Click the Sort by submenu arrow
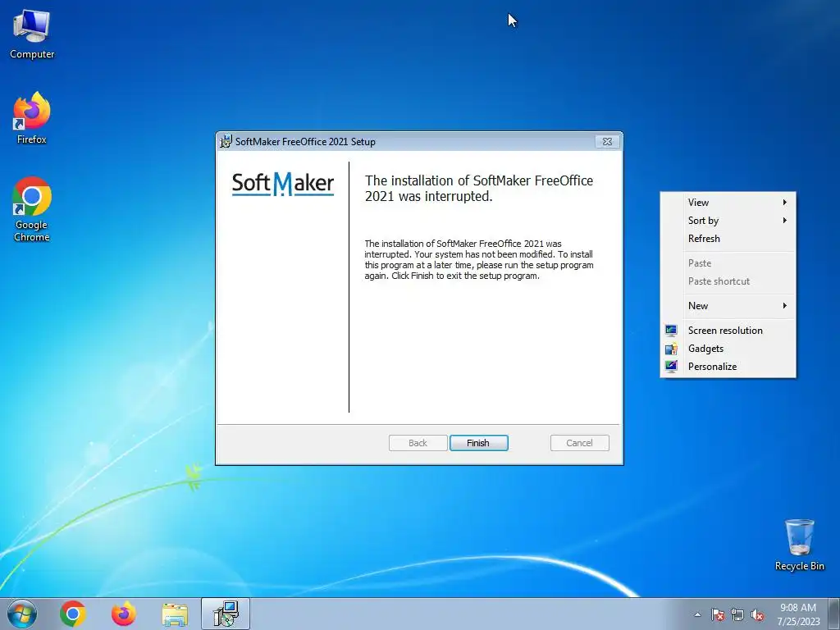 click(x=784, y=221)
